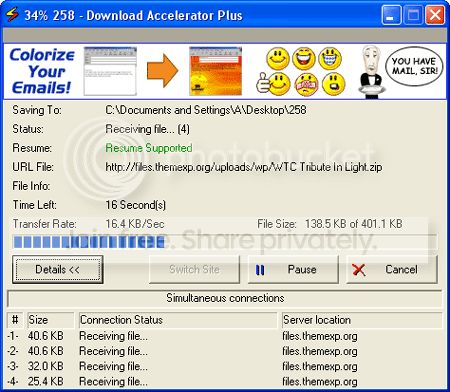Screen dimensions: 450x392
Task: Click the URL File path ending in WTC Tribute In Light.zip
Action: click(244, 167)
